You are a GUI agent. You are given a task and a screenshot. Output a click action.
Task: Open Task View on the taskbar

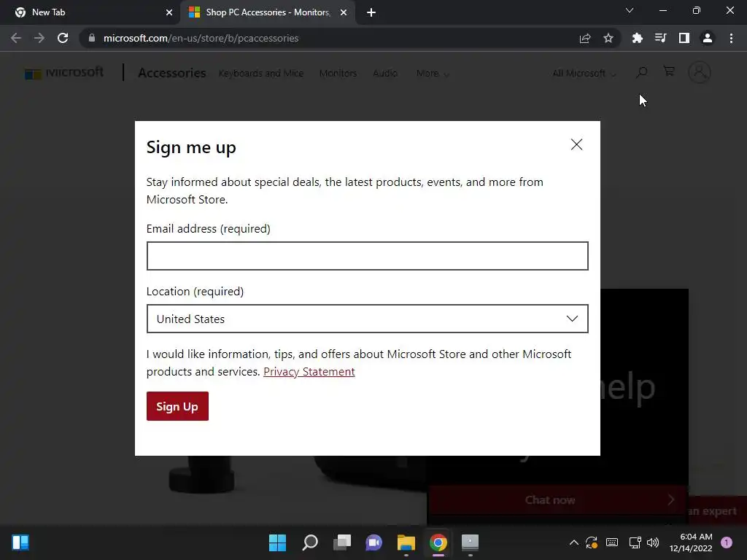342,542
